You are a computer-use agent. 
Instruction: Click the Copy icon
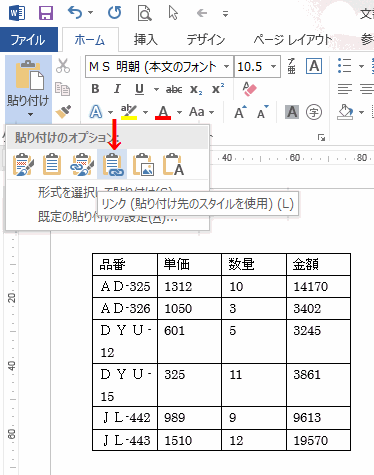[x=63, y=89]
